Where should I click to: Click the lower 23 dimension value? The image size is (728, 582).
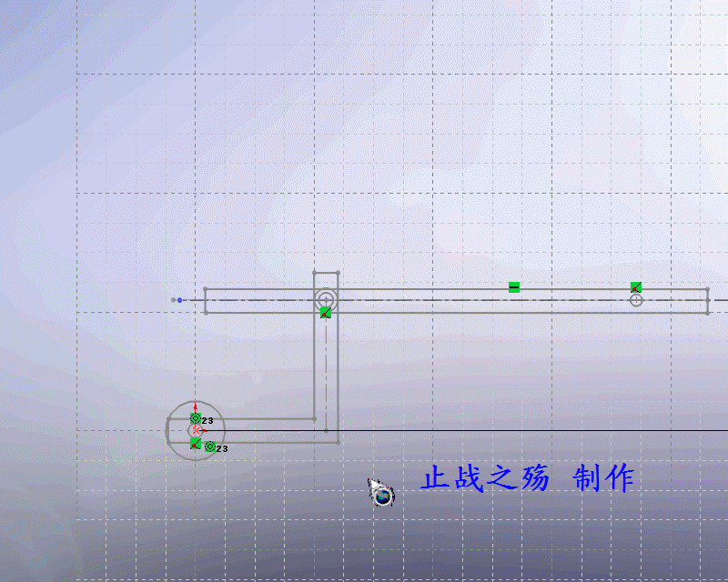(222, 447)
